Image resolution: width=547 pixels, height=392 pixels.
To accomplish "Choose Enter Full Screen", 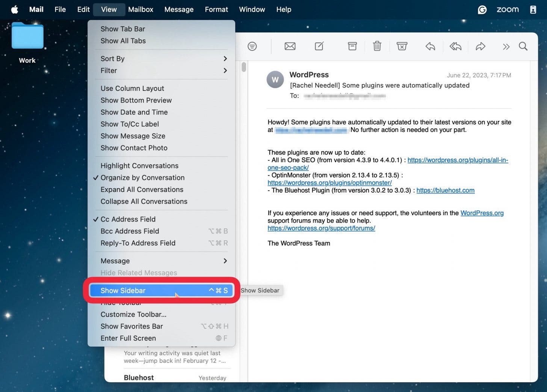I will coord(162,338).
